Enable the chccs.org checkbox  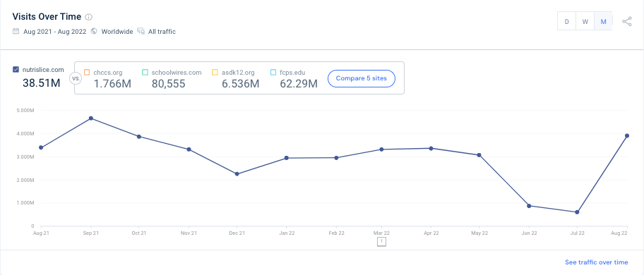coord(87,73)
